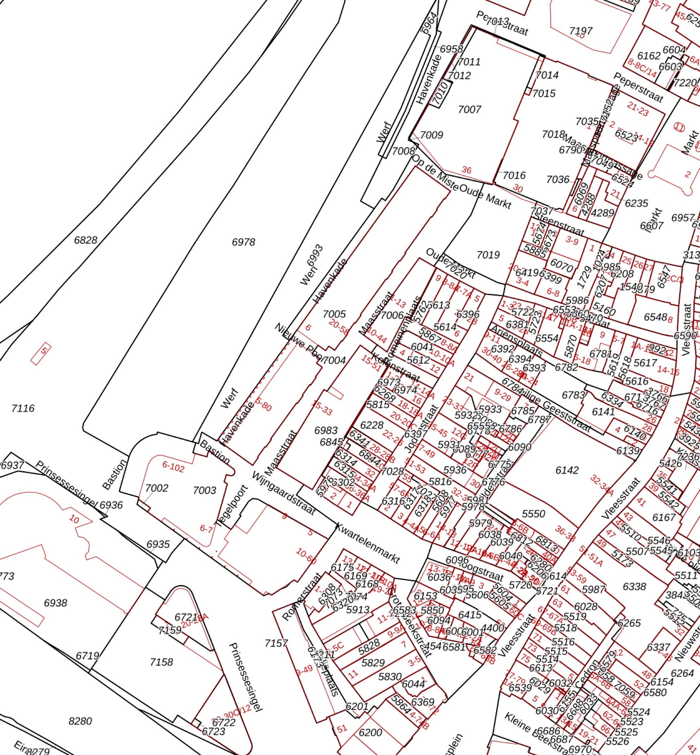Image resolution: width=700 pixels, height=755 pixels.
Task: Click parcel 7116 label
Action: click(x=23, y=409)
